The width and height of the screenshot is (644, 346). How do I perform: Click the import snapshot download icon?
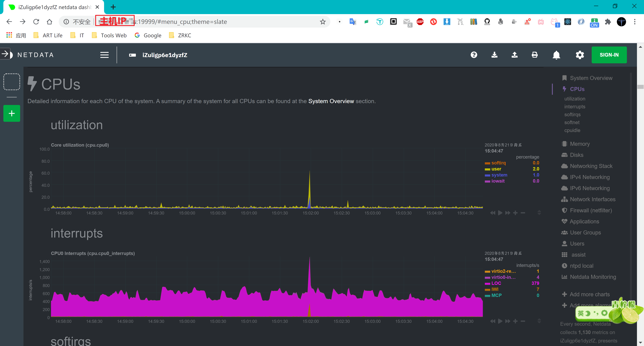click(x=494, y=55)
